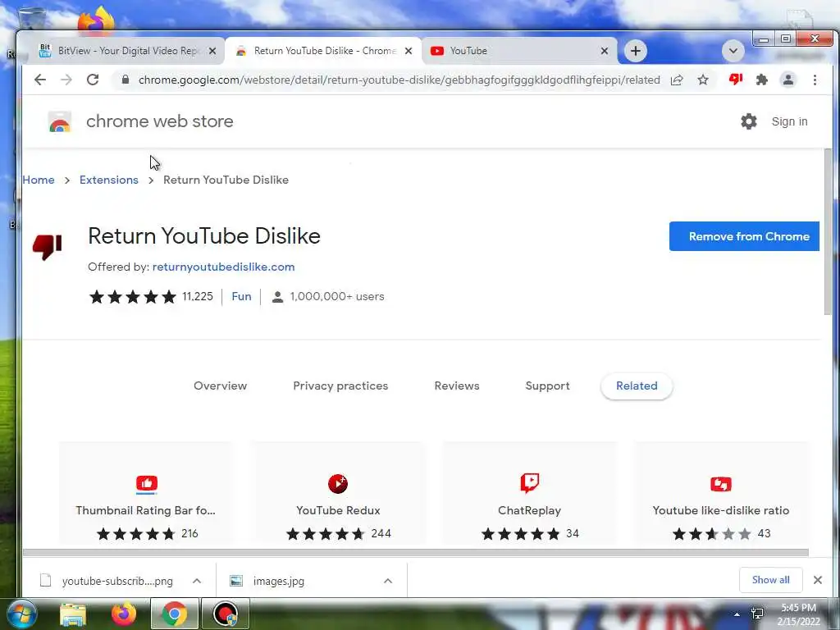Click the padlock site info icon
840x630 pixels.
[126, 80]
